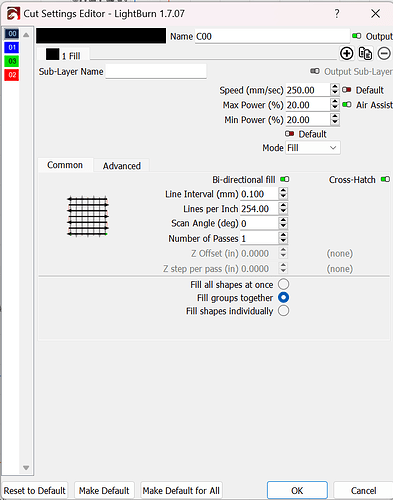Remove sub-layer with minus icon
Screen dimensions: 393x500
(384, 53)
